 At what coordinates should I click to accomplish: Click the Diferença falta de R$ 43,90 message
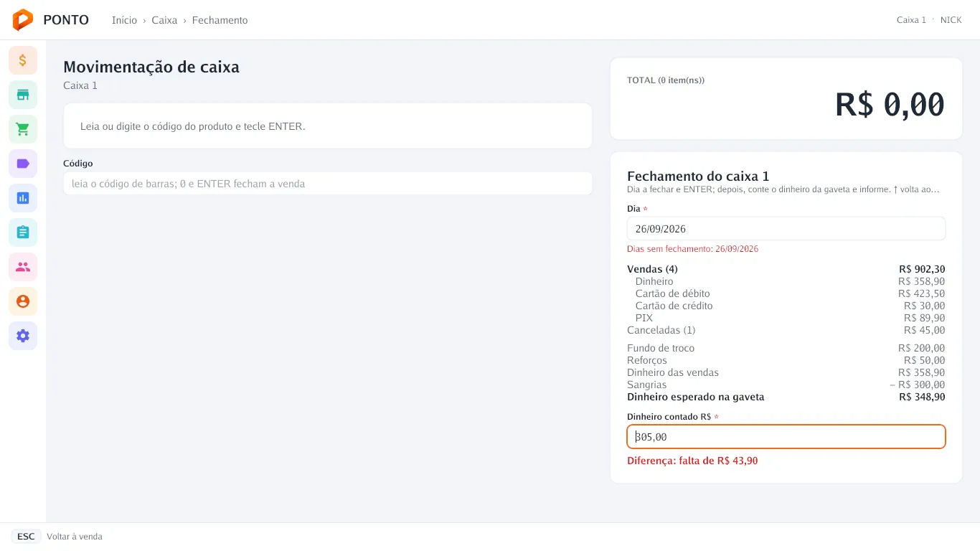click(x=692, y=461)
